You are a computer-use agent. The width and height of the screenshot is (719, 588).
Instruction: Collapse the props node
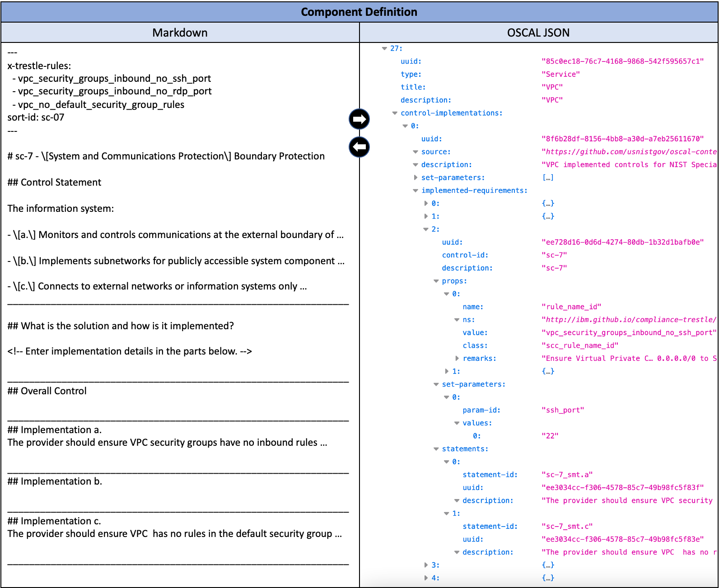pyautogui.click(x=436, y=281)
